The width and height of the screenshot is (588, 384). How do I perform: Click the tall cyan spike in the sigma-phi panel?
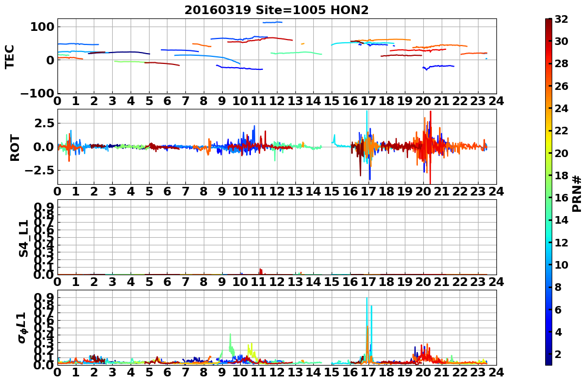point(367,326)
